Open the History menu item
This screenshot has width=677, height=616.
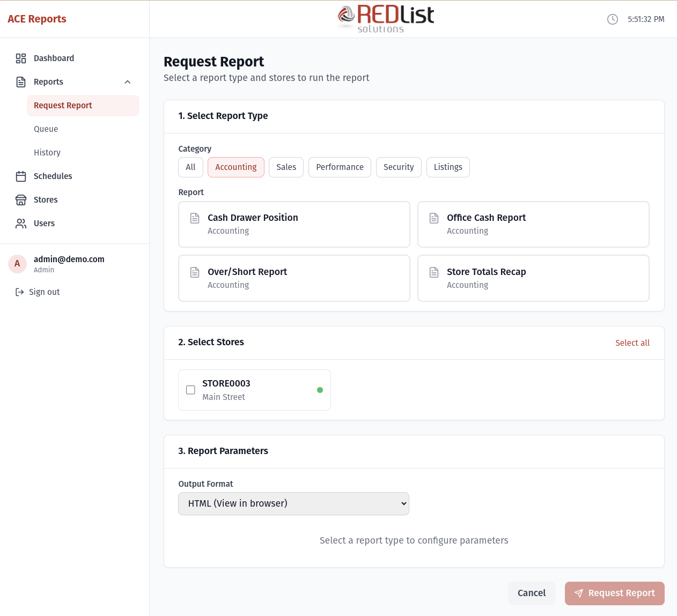pyautogui.click(x=47, y=152)
